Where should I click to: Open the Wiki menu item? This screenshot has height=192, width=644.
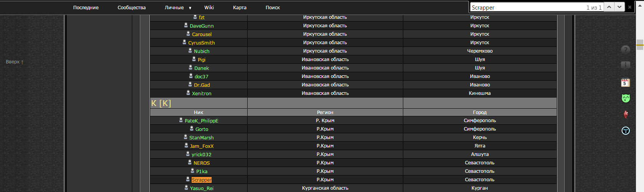click(209, 8)
